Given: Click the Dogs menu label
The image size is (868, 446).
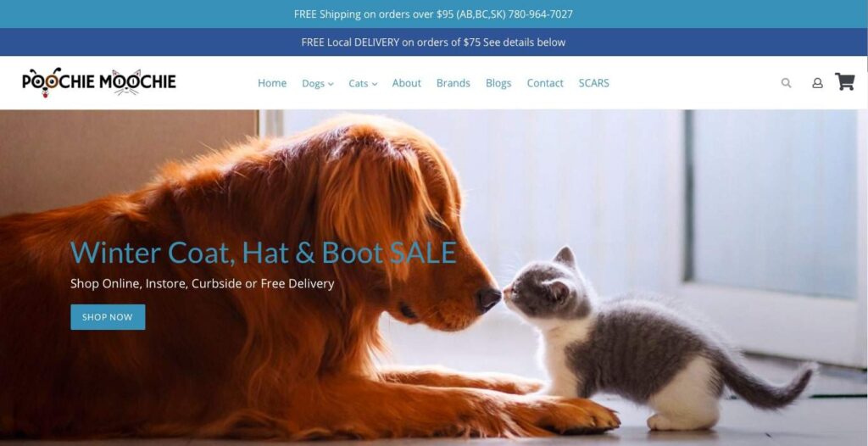Looking at the screenshot, I should pyautogui.click(x=314, y=84).
